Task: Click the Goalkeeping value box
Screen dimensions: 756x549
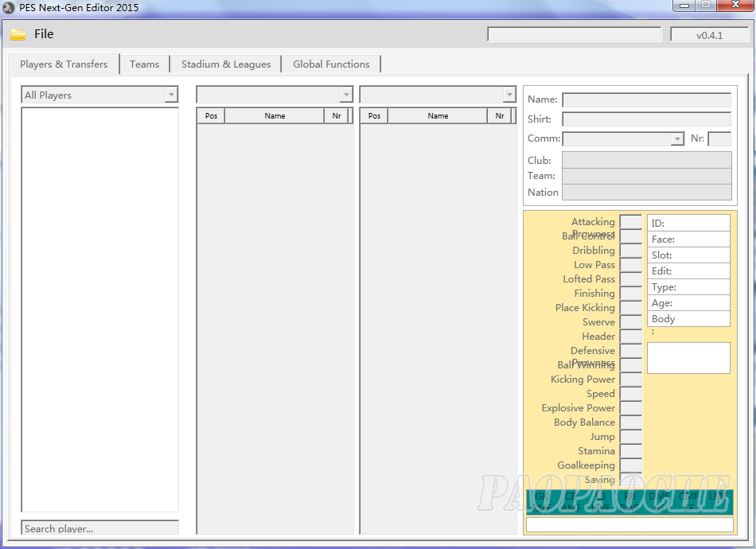Action: pos(630,465)
